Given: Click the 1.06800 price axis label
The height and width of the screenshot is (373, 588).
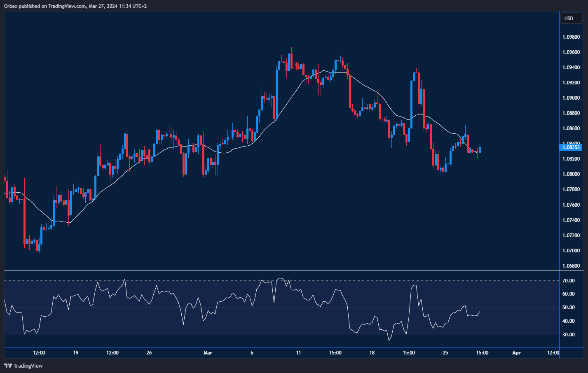Looking at the screenshot, I should (571, 266).
